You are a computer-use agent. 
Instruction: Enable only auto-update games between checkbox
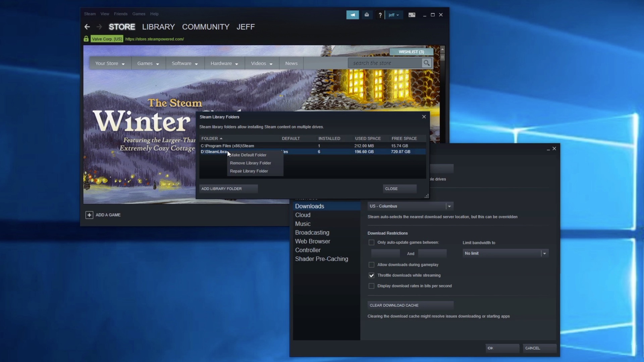pos(371,242)
